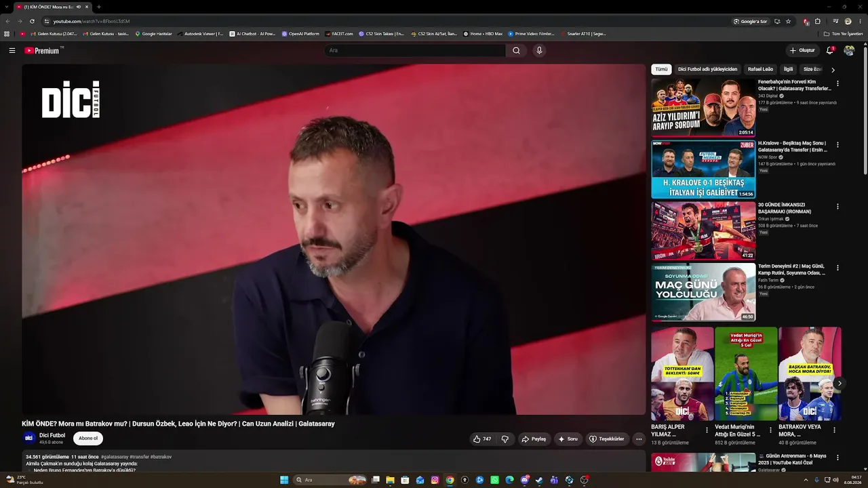Image resolution: width=868 pixels, height=488 pixels.
Task: Open Chrome three-dot menu
Action: (860, 21)
